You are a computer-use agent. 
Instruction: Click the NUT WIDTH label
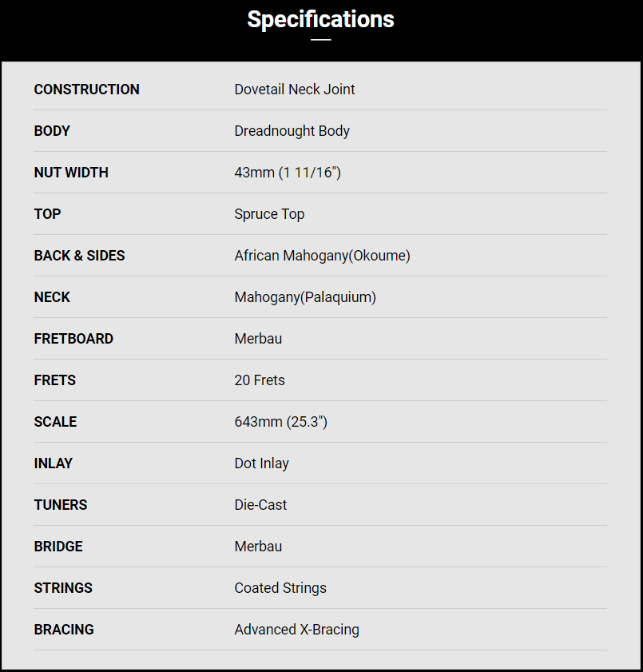pos(71,173)
